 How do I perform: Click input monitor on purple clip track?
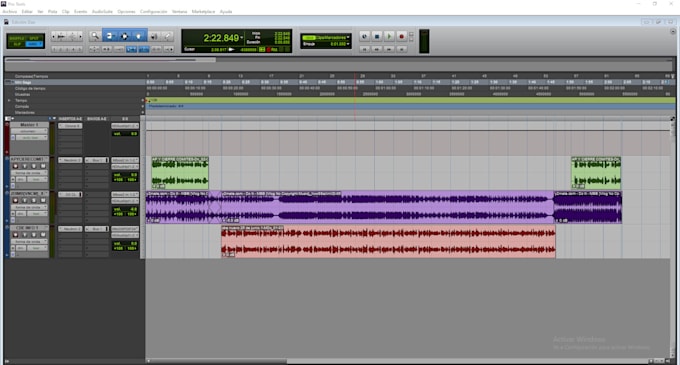coord(25,200)
